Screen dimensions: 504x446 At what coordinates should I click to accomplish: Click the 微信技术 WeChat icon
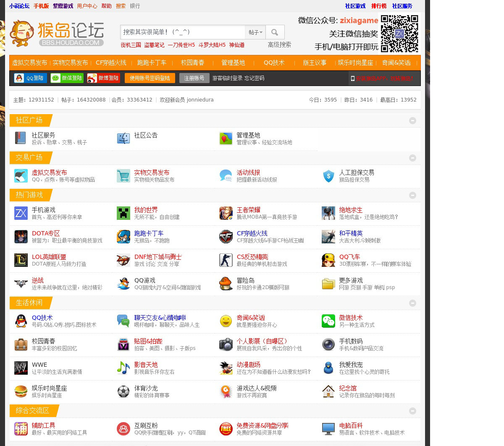pos(328,321)
